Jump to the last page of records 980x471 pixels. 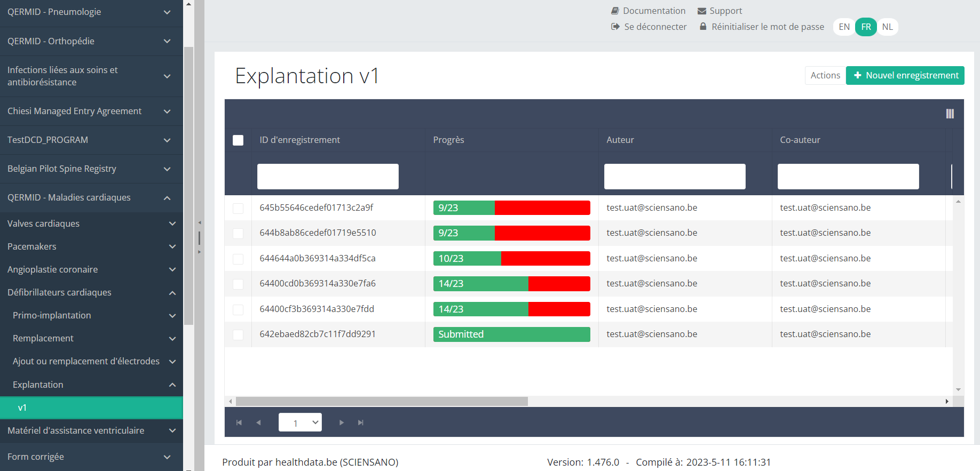tap(361, 422)
